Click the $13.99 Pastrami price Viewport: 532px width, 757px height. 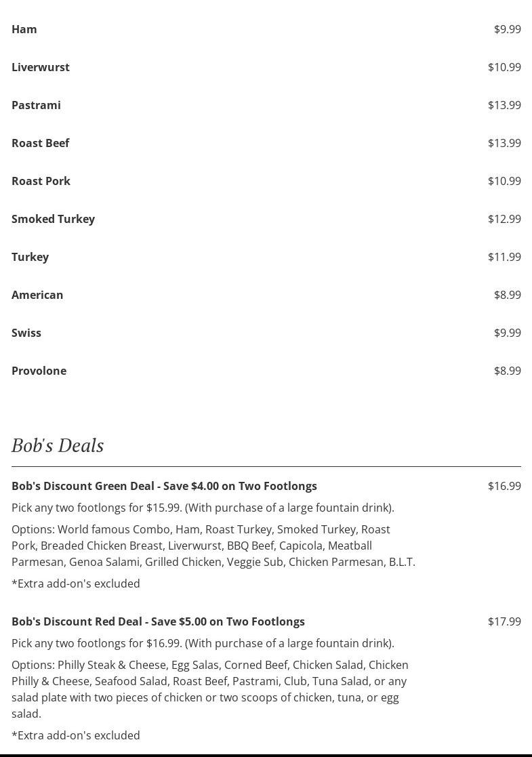tap(504, 105)
